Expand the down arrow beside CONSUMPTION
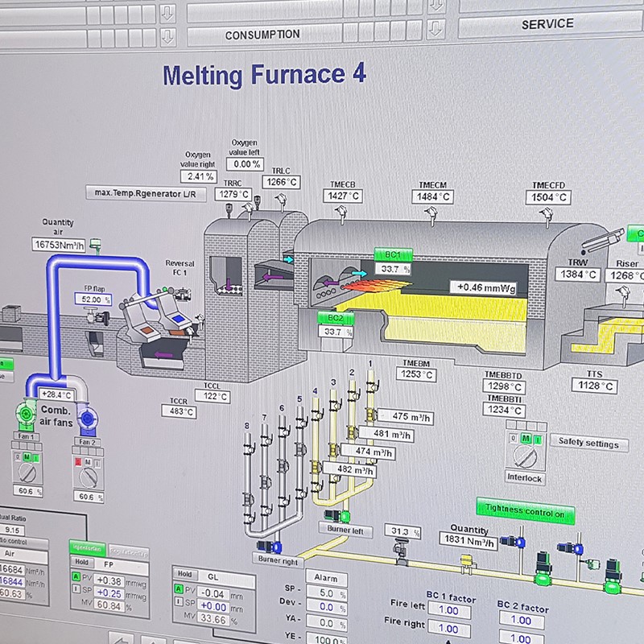644x644 pixels. 167,35
